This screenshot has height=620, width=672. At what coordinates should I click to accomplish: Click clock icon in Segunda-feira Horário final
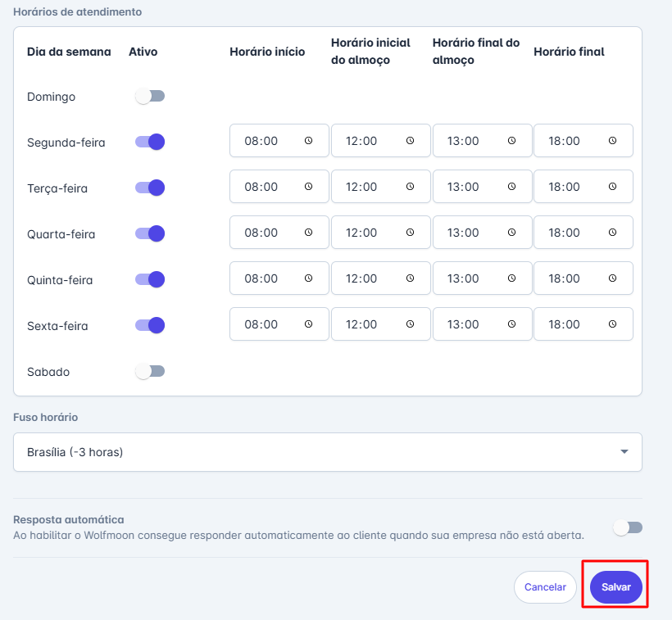click(612, 141)
